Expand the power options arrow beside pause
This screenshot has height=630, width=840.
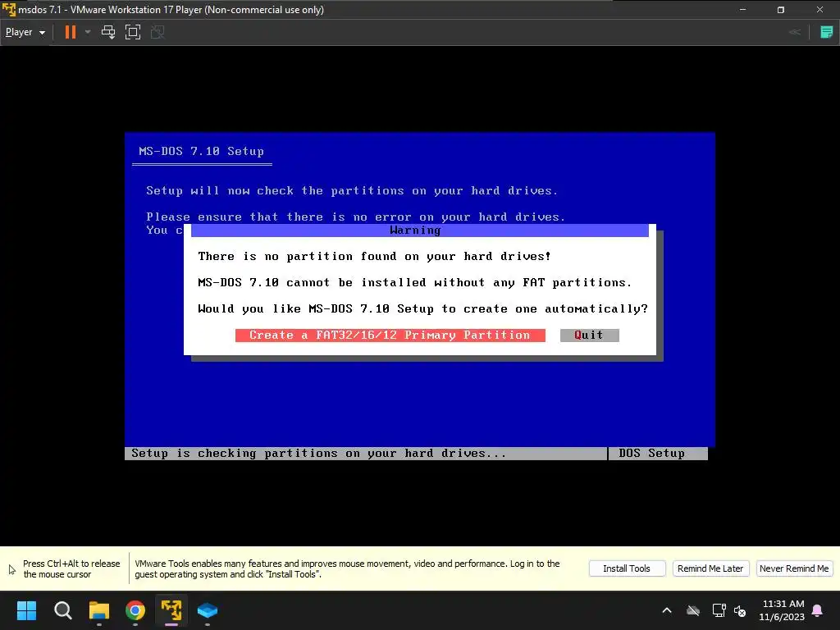pos(88,32)
